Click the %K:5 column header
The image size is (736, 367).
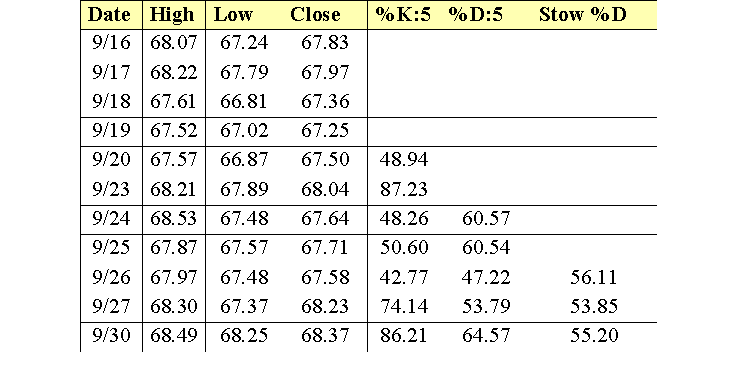[403, 15]
